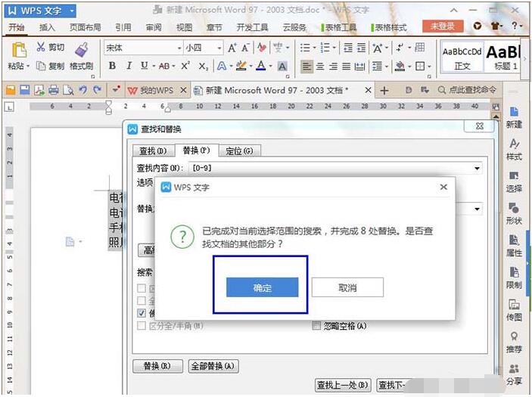Increase font size with A+ icon

(232, 48)
